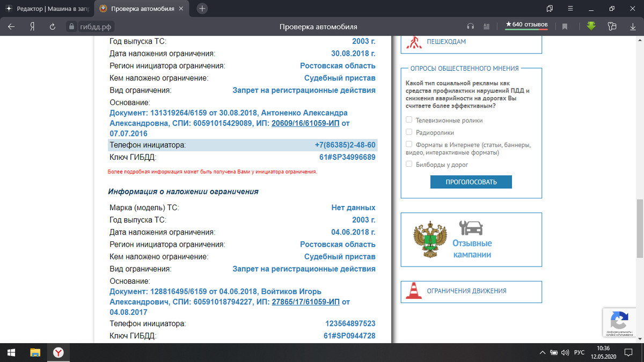Open the link 20609/16/61059-ИП
Image resolution: width=644 pixels, height=362 pixels.
[305, 123]
